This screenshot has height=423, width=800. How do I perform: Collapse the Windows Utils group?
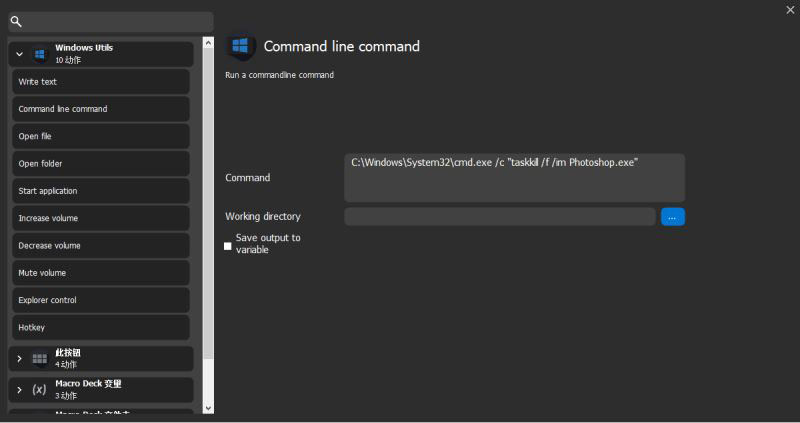19,54
